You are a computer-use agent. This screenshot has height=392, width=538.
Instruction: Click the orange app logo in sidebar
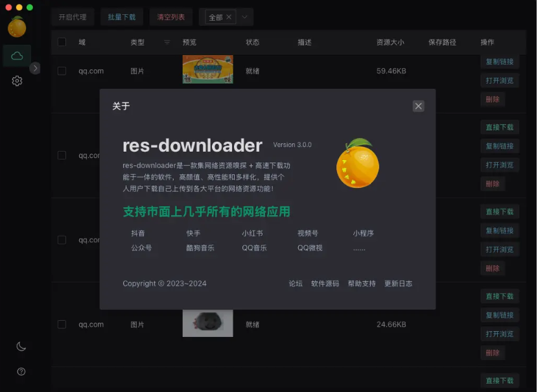click(17, 27)
